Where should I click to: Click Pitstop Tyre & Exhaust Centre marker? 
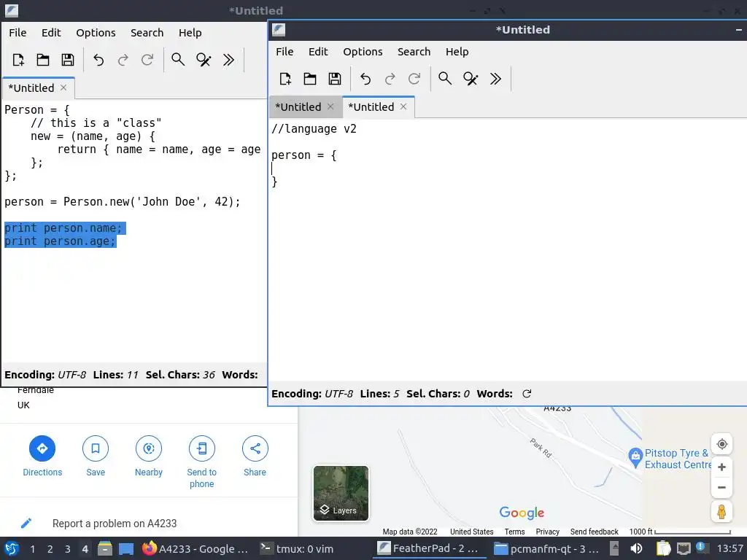click(x=635, y=457)
